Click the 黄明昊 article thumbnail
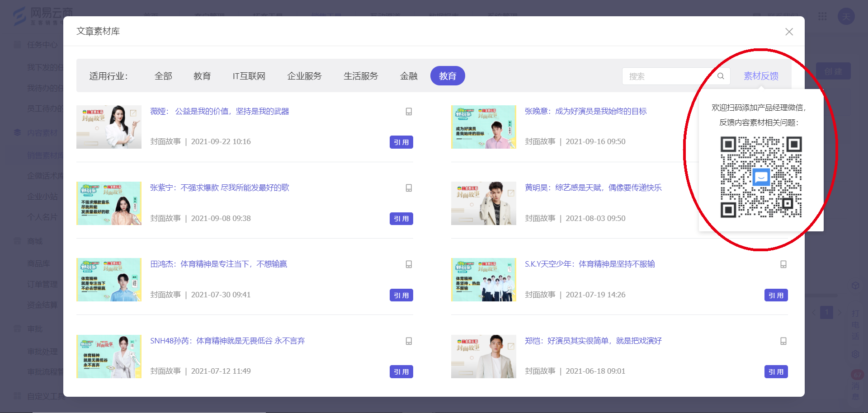Screen dimensions: 868x413 (x=484, y=203)
